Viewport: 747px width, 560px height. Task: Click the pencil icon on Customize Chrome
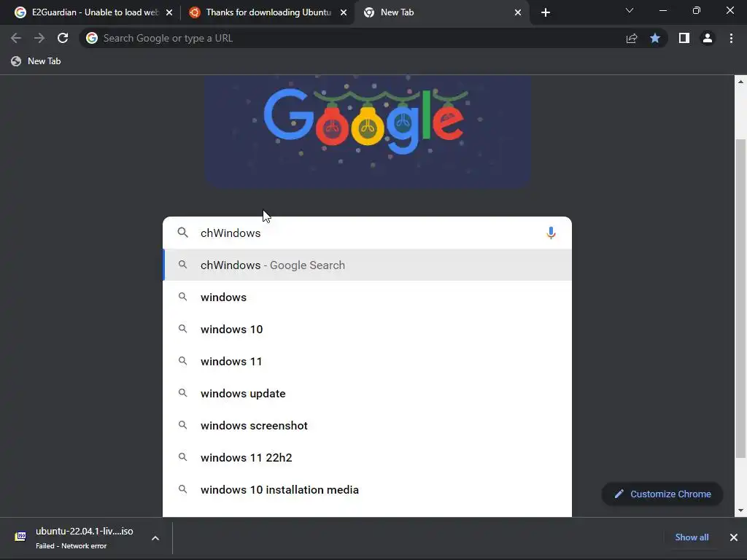619,494
